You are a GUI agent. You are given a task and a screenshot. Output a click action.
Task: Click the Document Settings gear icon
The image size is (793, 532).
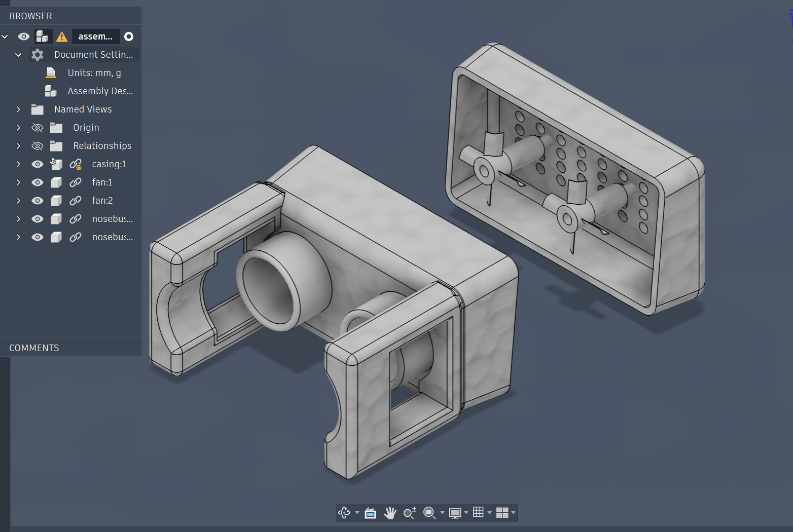[x=38, y=55]
